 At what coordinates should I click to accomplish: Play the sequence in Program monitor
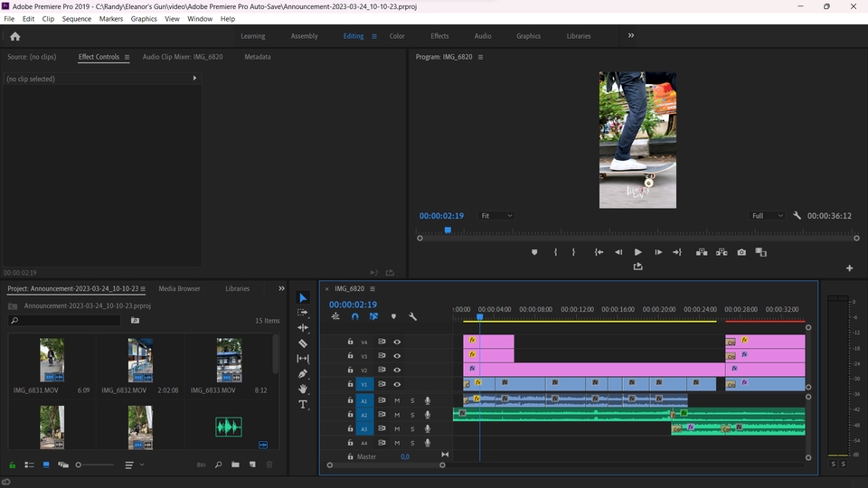pyautogui.click(x=637, y=252)
